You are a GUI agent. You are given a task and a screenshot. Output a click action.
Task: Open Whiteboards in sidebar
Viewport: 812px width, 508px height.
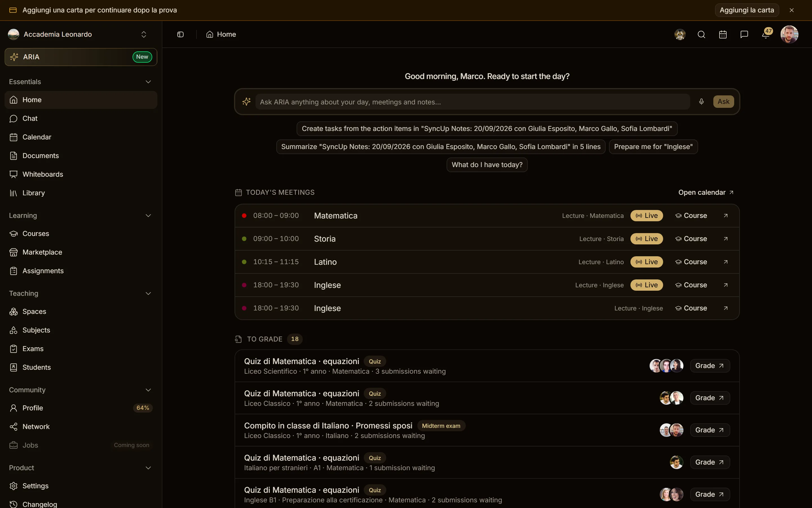pos(81,174)
